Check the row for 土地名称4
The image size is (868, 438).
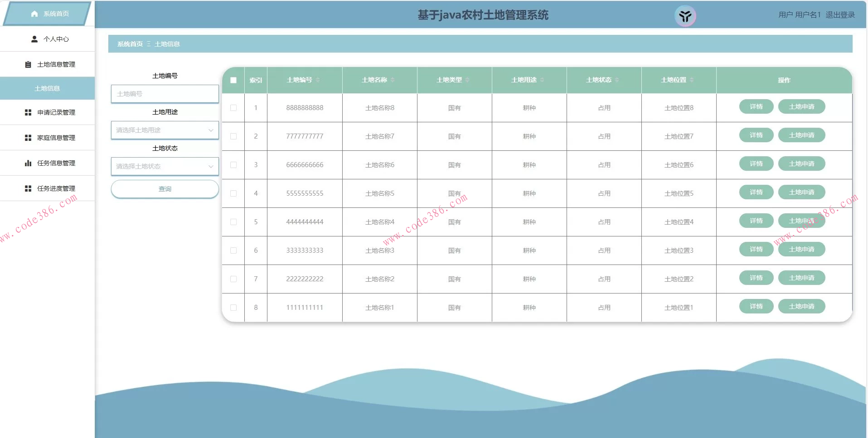click(x=233, y=222)
